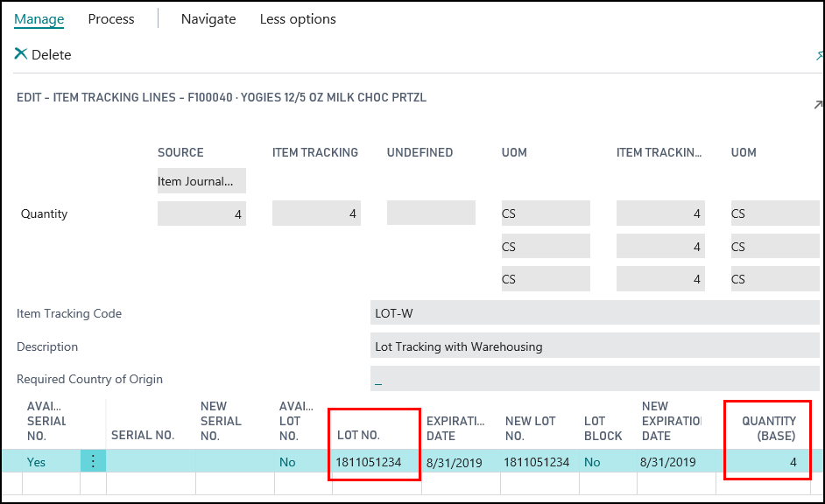The height and width of the screenshot is (504, 825).
Task: Click Less options to collapse the ribbon
Action: pos(297,18)
